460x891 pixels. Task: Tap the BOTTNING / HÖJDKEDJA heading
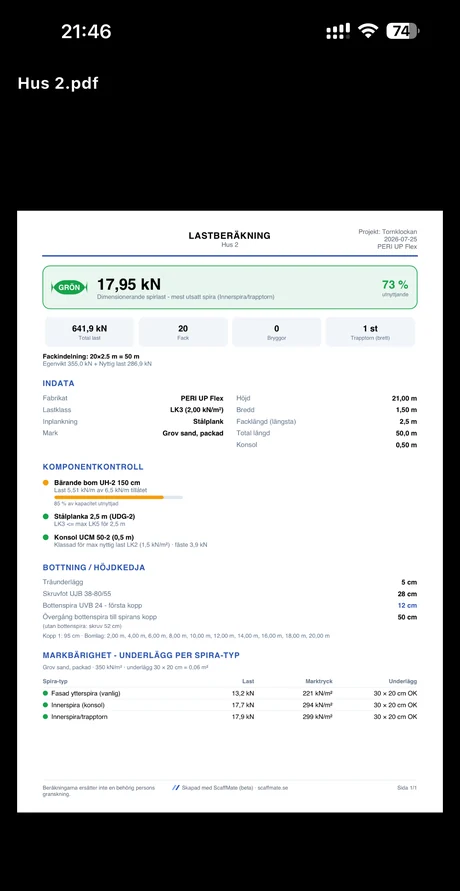[94, 568]
